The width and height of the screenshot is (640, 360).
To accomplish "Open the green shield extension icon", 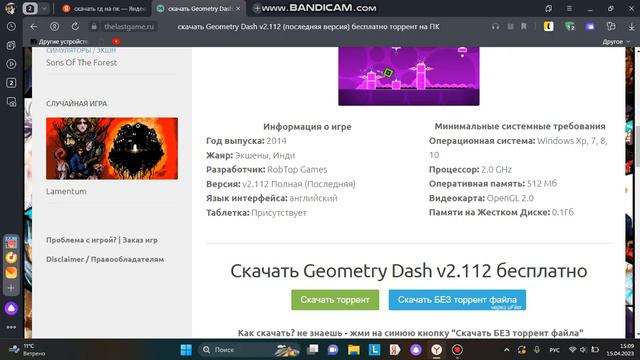I will coord(570,27).
